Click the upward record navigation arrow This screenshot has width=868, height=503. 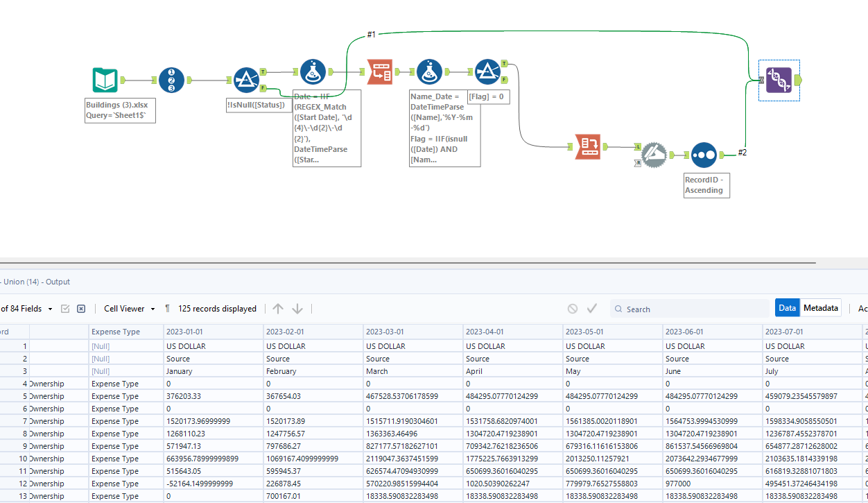click(x=279, y=309)
